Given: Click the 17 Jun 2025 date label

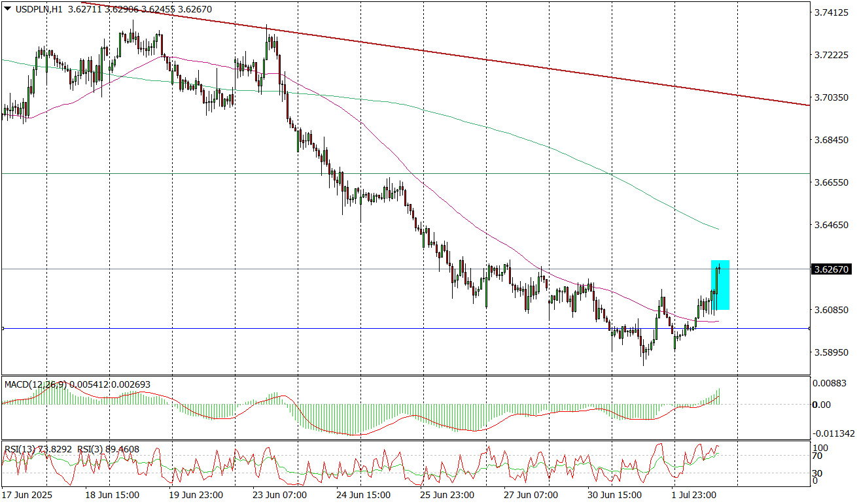Looking at the screenshot, I should click(26, 495).
